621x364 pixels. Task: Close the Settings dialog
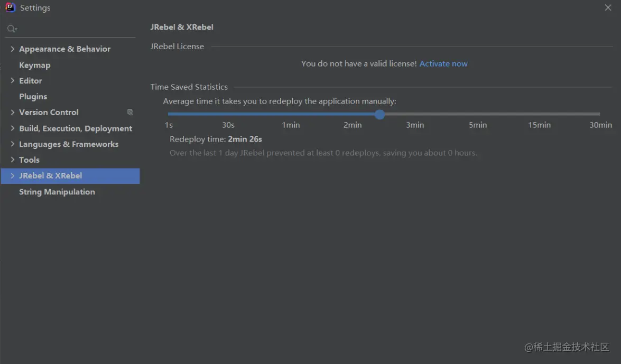pos(608,7)
